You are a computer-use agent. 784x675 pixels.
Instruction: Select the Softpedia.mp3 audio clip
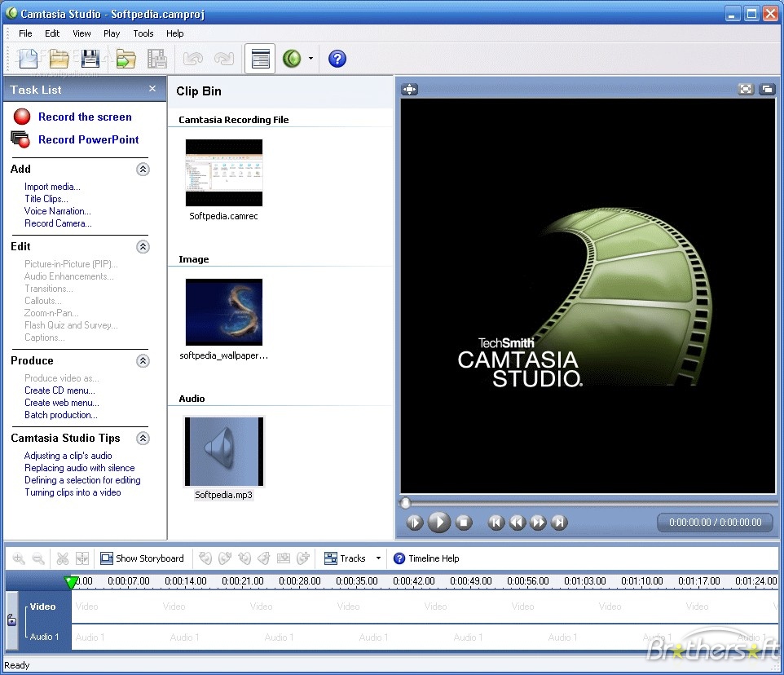point(224,452)
